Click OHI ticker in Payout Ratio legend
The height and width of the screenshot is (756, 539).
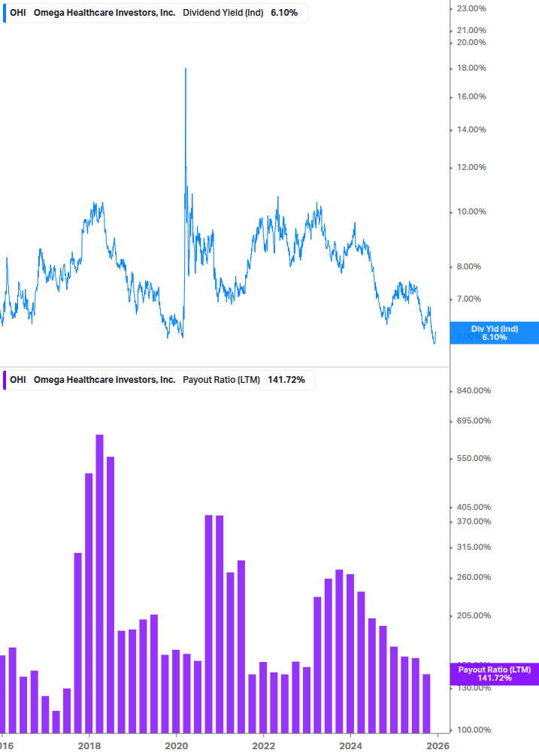(x=18, y=380)
